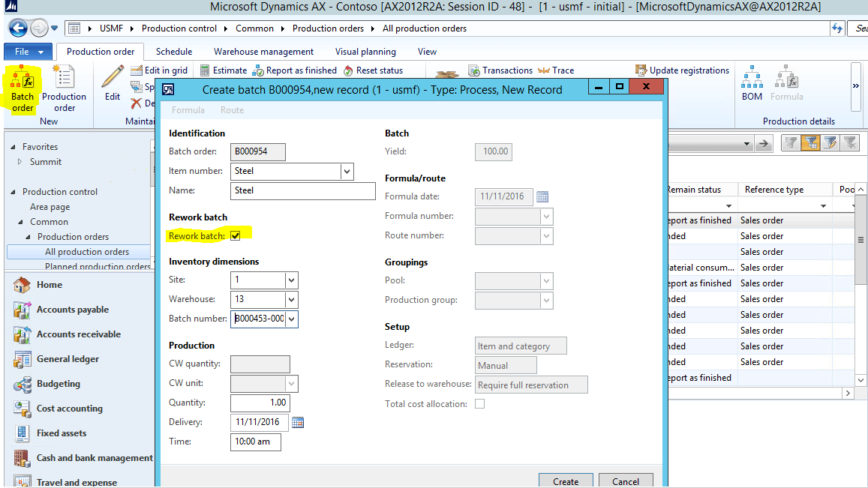Switch to Visual planning tab
The height and width of the screenshot is (488, 868).
point(365,52)
